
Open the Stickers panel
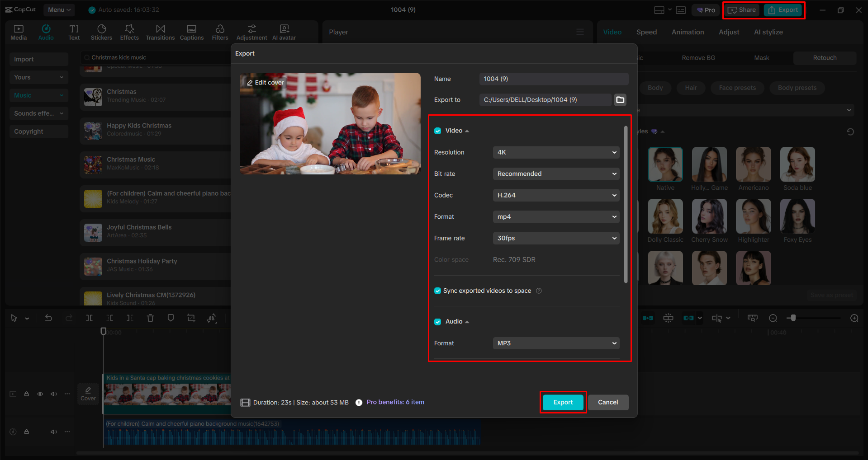pyautogui.click(x=101, y=32)
